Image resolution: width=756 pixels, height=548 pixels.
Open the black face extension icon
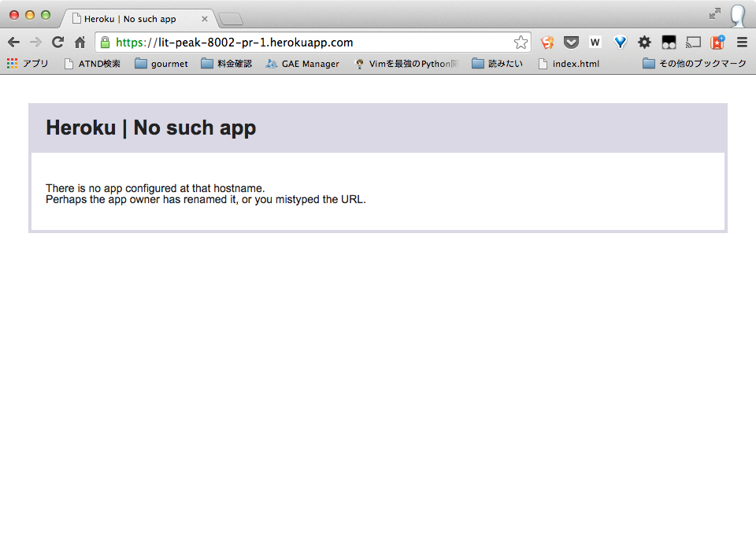point(669,43)
